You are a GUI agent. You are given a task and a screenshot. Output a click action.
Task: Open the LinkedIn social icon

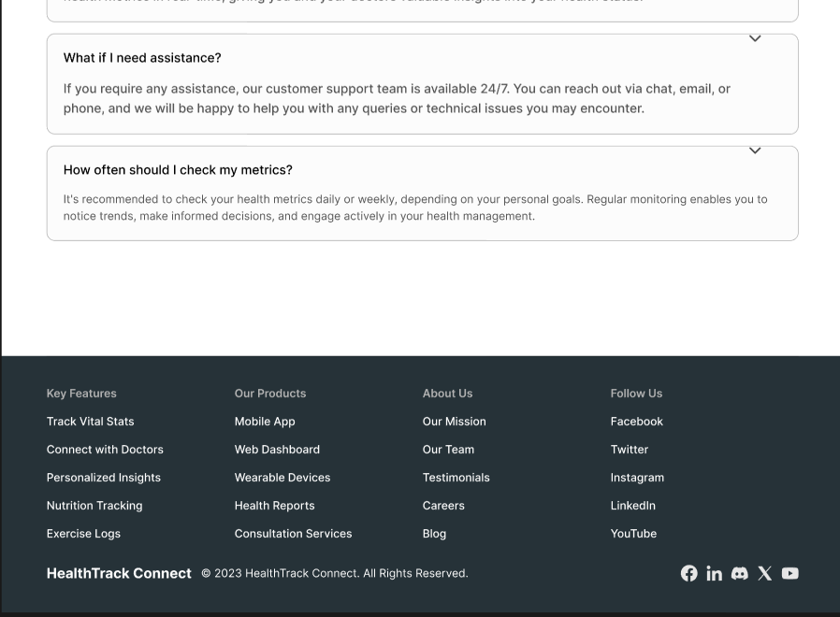click(x=714, y=573)
